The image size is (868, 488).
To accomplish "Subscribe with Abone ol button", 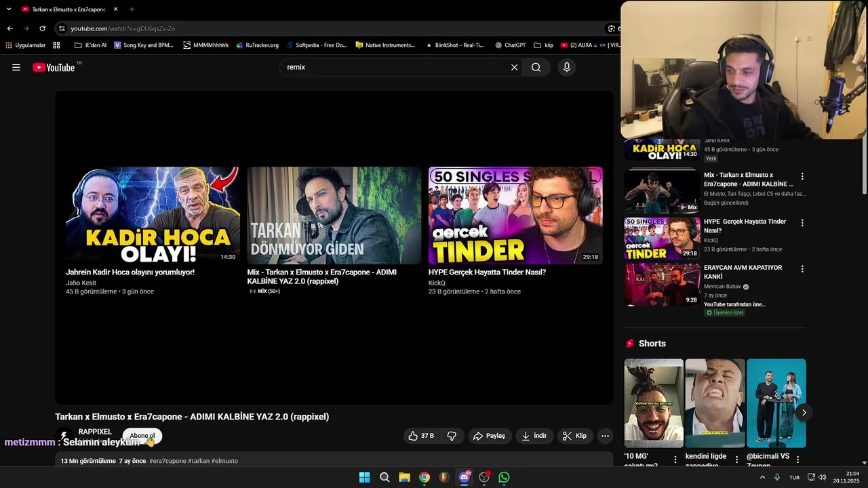I will 142,436.
